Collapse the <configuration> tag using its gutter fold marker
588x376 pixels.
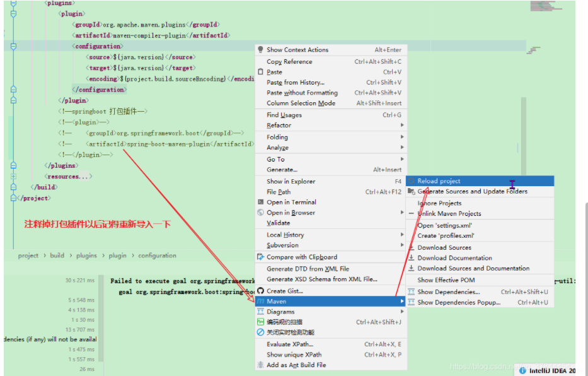click(13, 47)
